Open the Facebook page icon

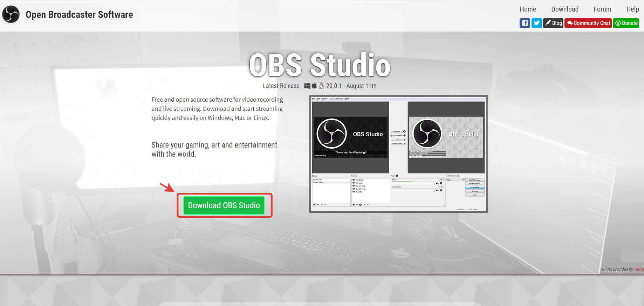click(x=525, y=23)
